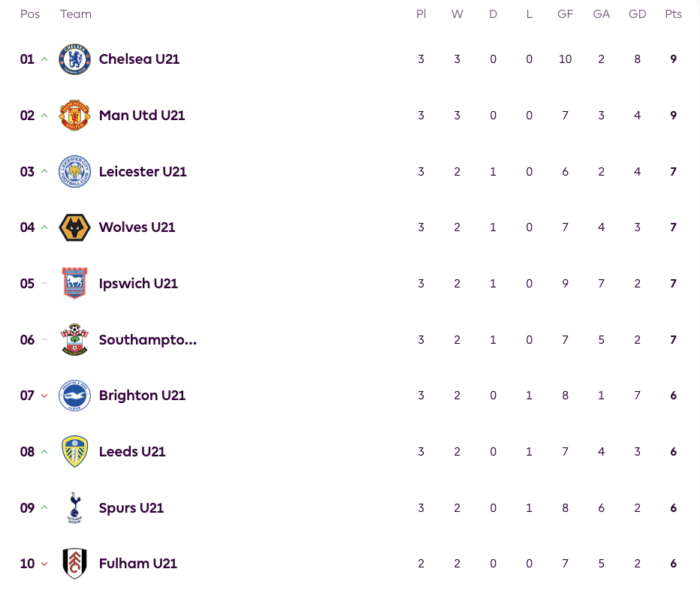Click the Team column header
The width and height of the screenshot is (700, 593).
coord(76,14)
